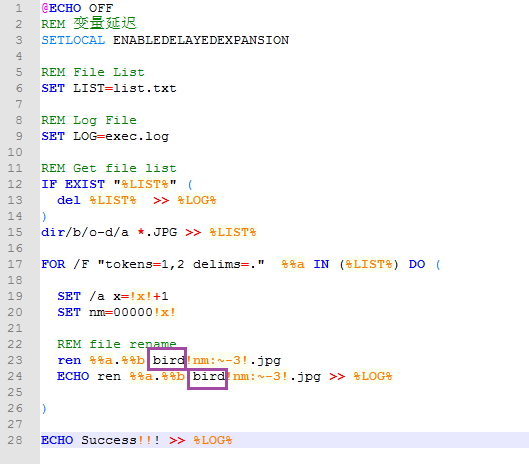Click 'IF EXIST' on line 12
This screenshot has height=464, width=529.
(x=73, y=184)
